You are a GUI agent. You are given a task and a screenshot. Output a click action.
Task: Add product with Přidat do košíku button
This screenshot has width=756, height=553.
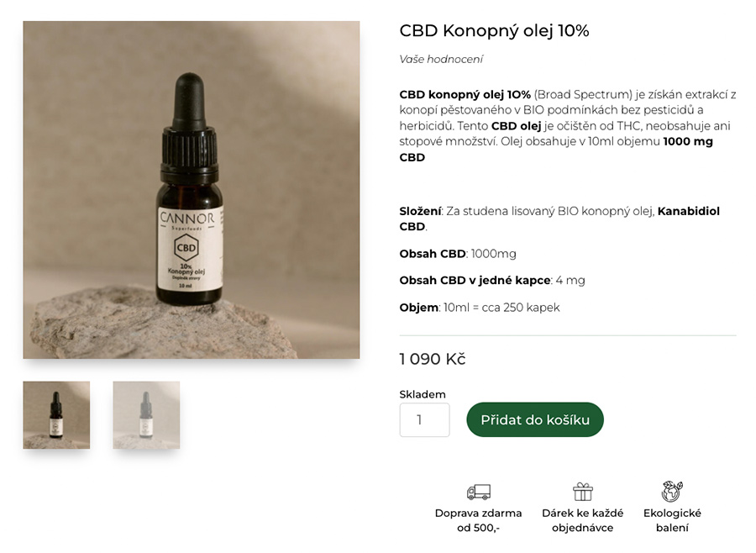click(535, 420)
